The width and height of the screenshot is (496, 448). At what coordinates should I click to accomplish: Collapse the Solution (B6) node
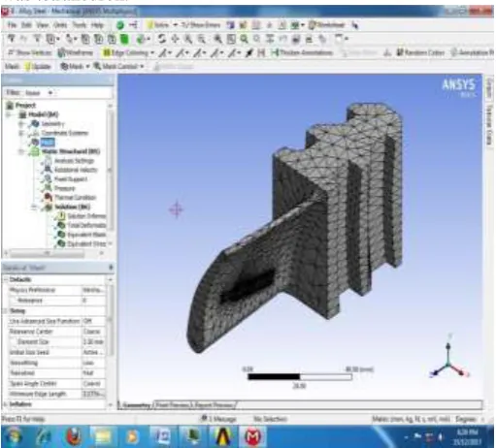click(x=34, y=207)
